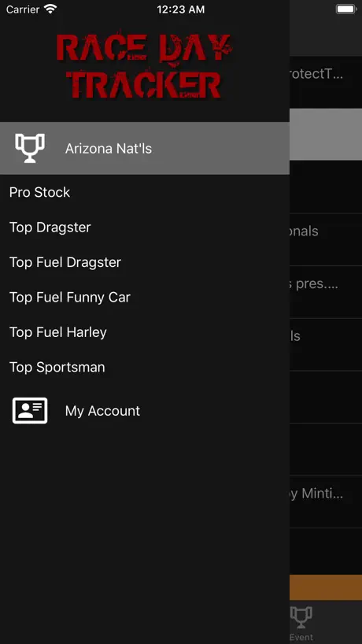Tap the orange banner behind the menu

pos(326,587)
